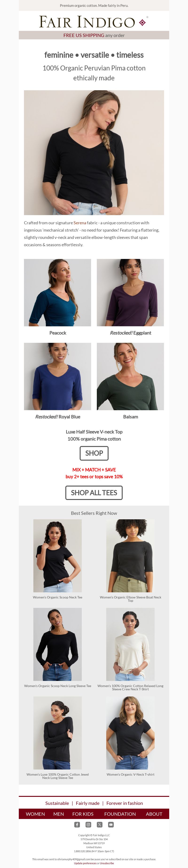Viewport: 188px width, 868px height.
Task: Open Women's Organic V-Neck T-shirt thumbnail
Action: pyautogui.click(x=130, y=733)
